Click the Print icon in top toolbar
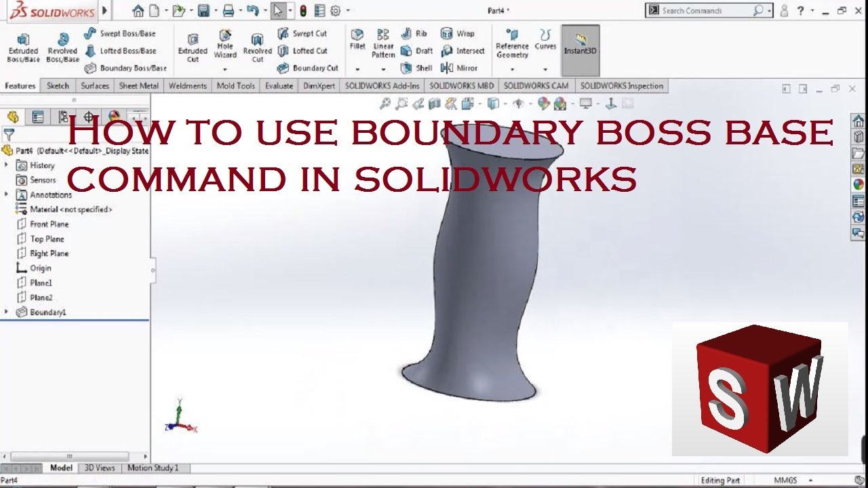The image size is (868, 488). click(x=229, y=11)
